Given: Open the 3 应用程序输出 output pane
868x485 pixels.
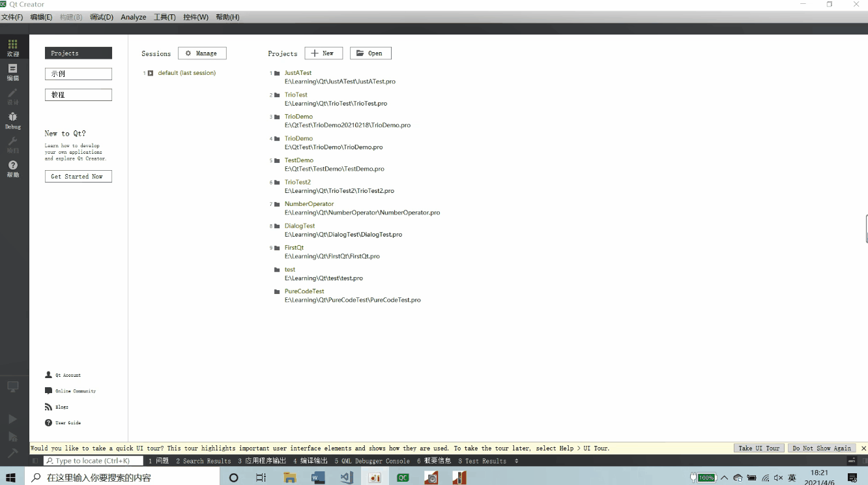Looking at the screenshot, I should [x=262, y=461].
